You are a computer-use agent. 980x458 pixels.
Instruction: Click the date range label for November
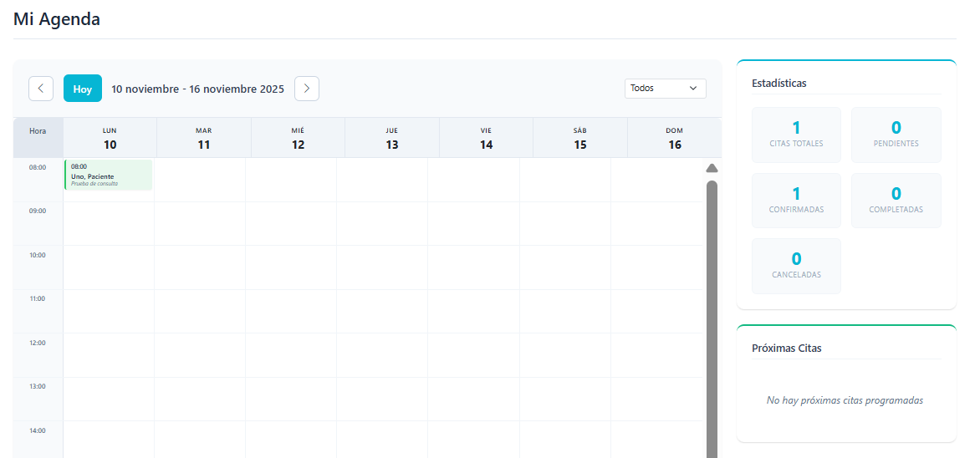(x=197, y=89)
